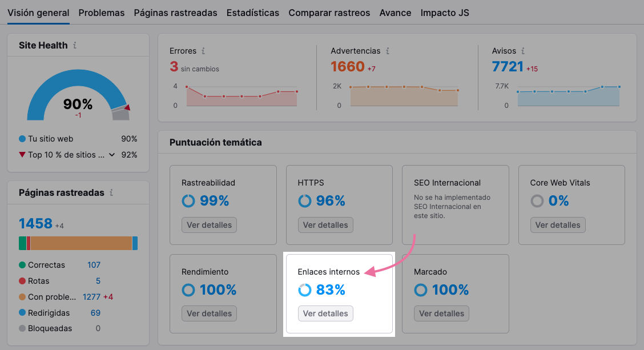Viewport: 644px width, 350px height.
Task: Click the info icon next to Avisos
Action: point(524,51)
